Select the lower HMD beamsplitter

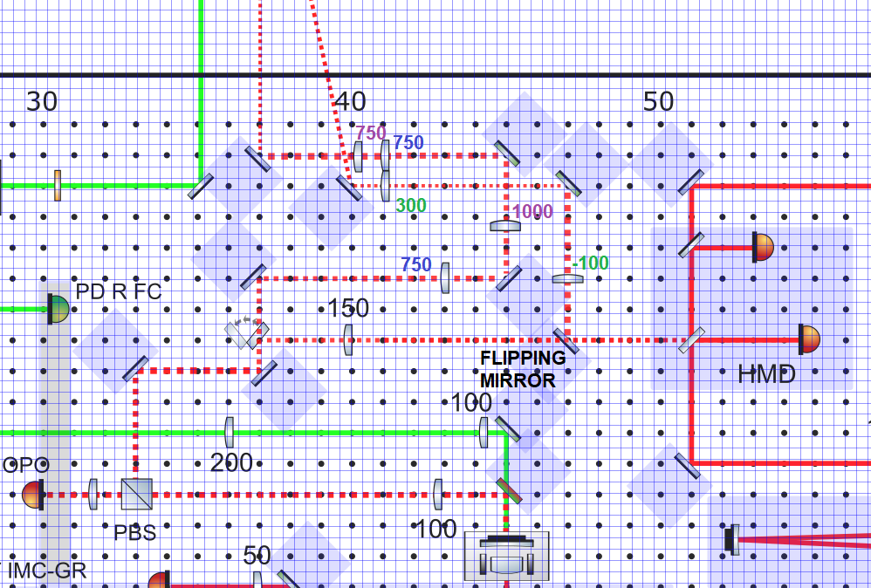pyautogui.click(x=691, y=340)
